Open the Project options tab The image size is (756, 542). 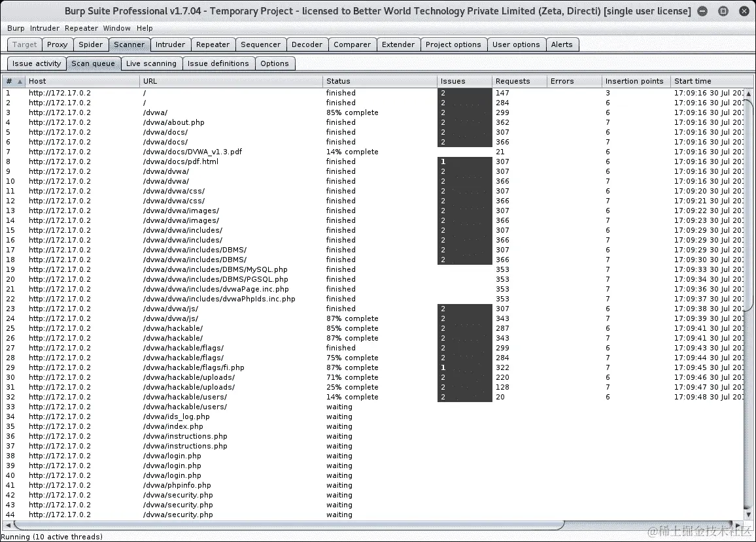[x=453, y=44]
